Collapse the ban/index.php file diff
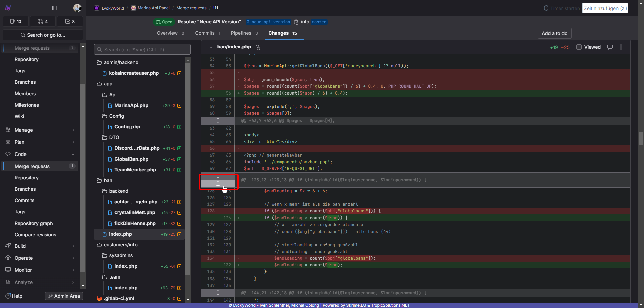The image size is (644, 308). 211,47
